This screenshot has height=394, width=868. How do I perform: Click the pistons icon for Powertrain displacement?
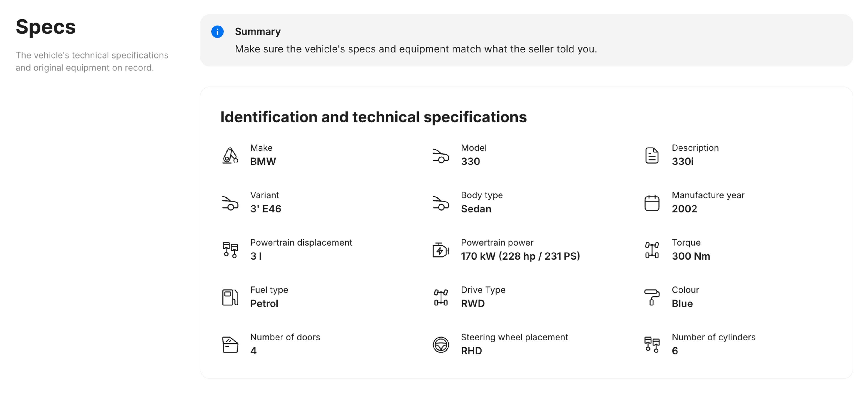coord(230,250)
